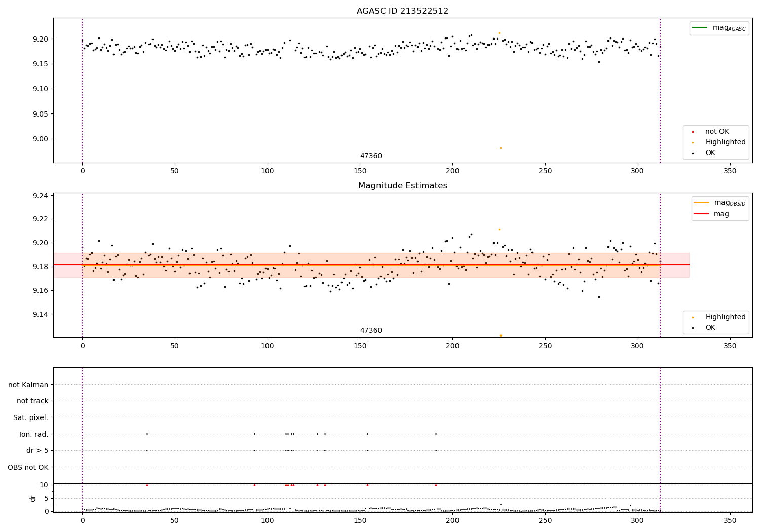The width and height of the screenshot is (760, 532).
Task: Click the 9.22 y-axis tick label
Action: coord(41,219)
